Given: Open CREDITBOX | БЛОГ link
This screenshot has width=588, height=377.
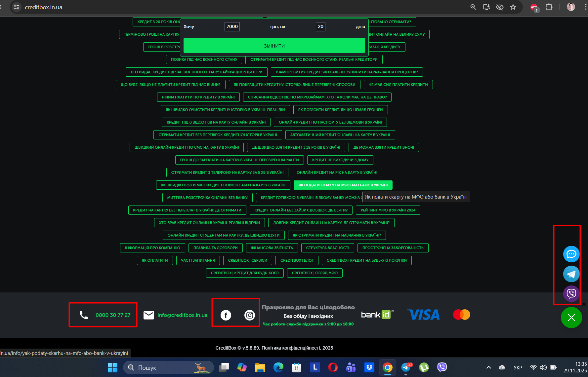Looking at the screenshot, I should pyautogui.click(x=297, y=260).
